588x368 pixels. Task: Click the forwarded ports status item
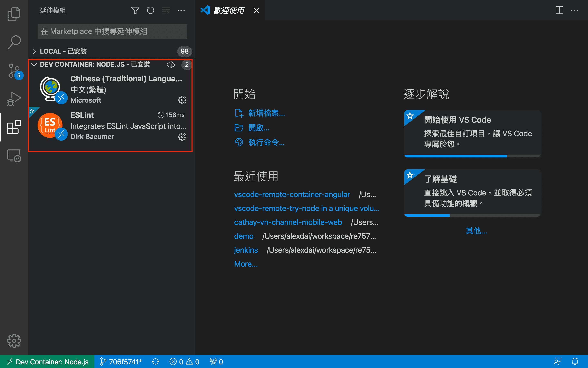[216, 362]
